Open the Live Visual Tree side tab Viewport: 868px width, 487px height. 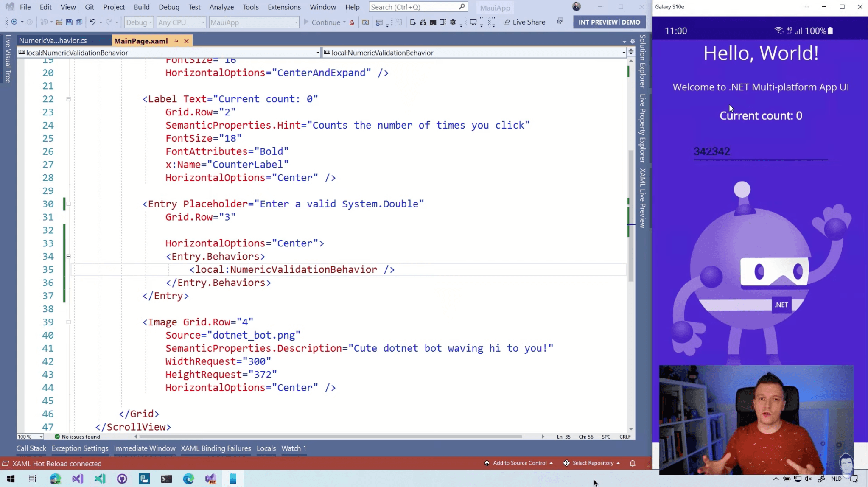tap(8, 59)
